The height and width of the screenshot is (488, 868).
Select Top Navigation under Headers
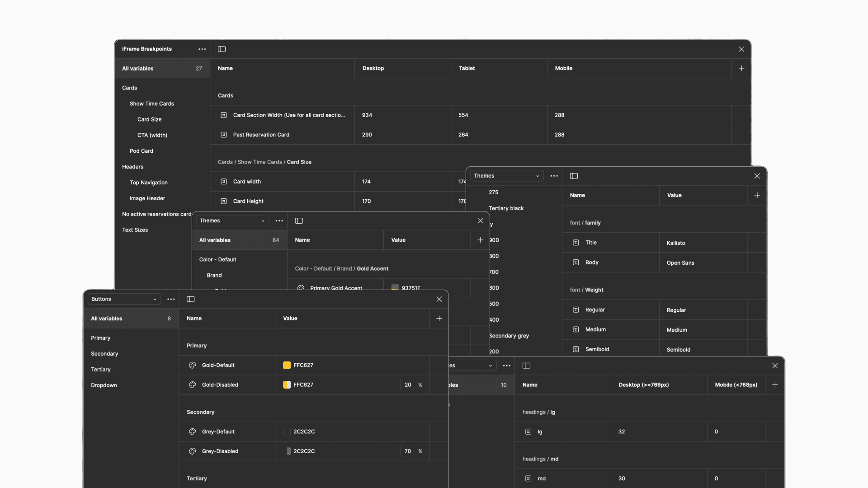click(x=149, y=183)
